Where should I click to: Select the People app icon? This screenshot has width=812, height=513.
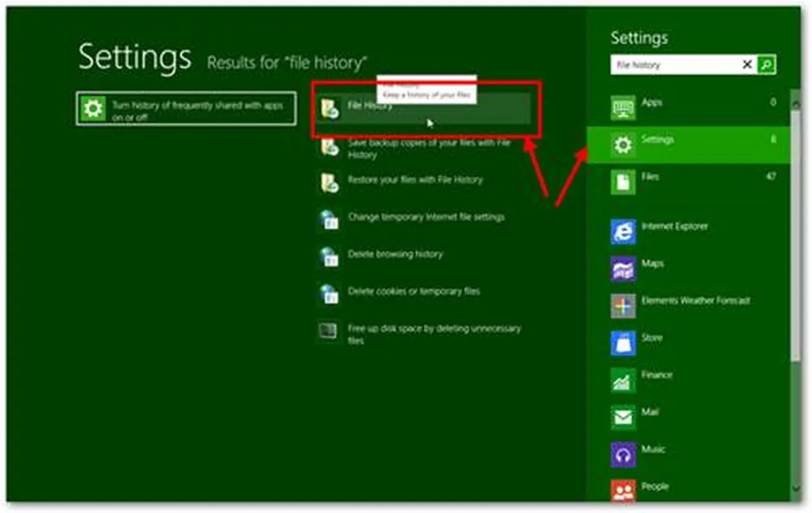tap(623, 491)
